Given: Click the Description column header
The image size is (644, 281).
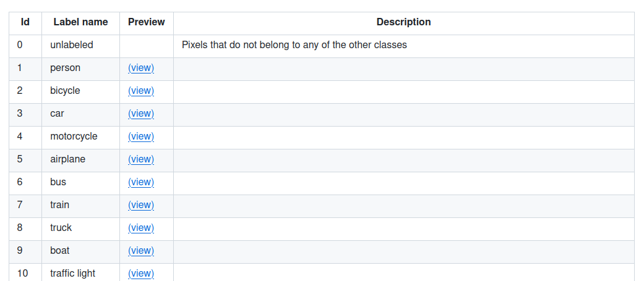Looking at the screenshot, I should click(404, 22).
